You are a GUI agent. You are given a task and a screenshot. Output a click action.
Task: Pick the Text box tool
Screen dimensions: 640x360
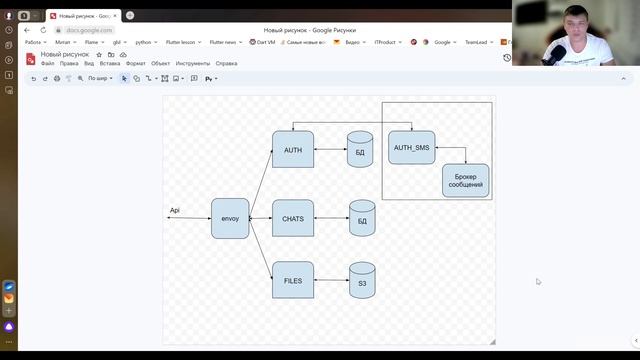click(x=164, y=78)
